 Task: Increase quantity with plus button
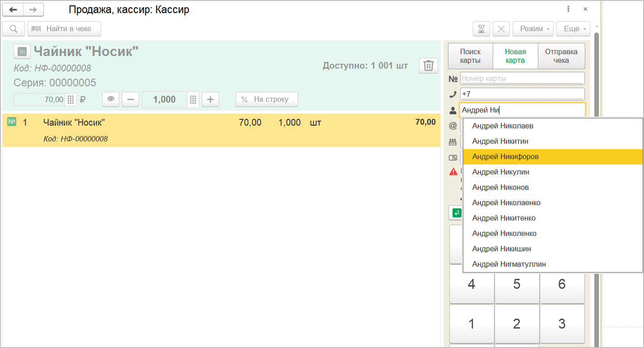pyautogui.click(x=210, y=99)
